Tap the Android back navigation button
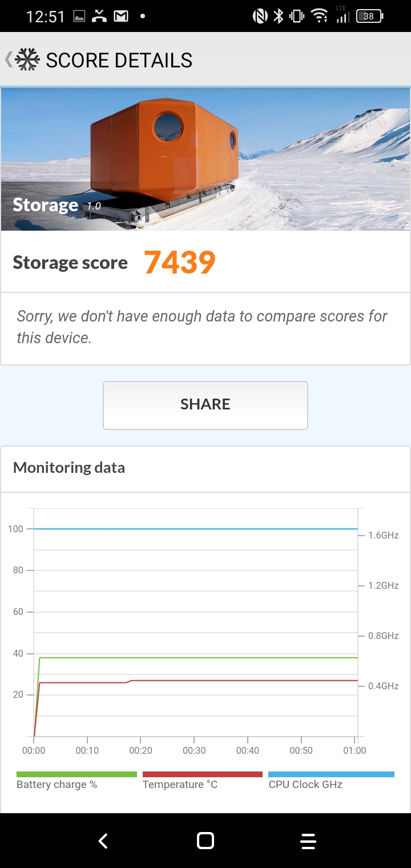Screen dimensions: 411x868 click(x=103, y=841)
